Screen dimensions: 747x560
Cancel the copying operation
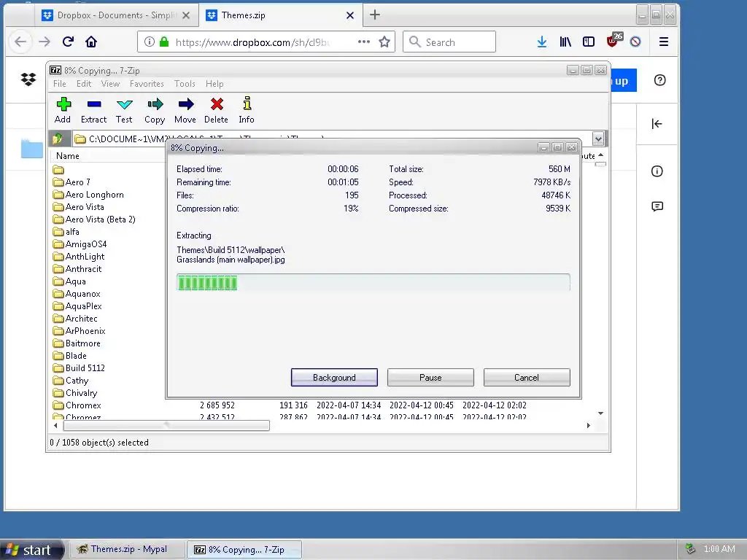click(527, 377)
